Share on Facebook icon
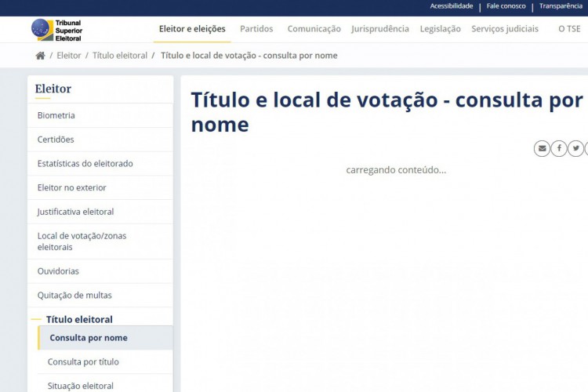588x392 pixels. tap(559, 148)
